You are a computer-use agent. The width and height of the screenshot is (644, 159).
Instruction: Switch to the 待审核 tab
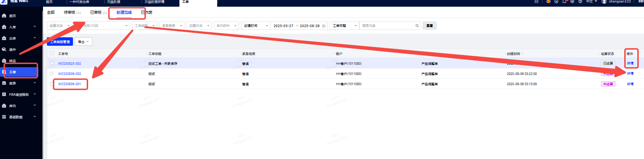pos(72,12)
